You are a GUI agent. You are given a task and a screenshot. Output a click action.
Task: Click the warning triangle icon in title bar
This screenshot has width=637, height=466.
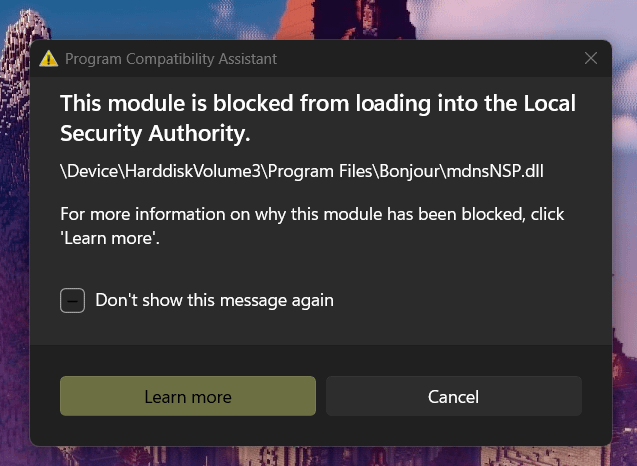tap(48, 59)
